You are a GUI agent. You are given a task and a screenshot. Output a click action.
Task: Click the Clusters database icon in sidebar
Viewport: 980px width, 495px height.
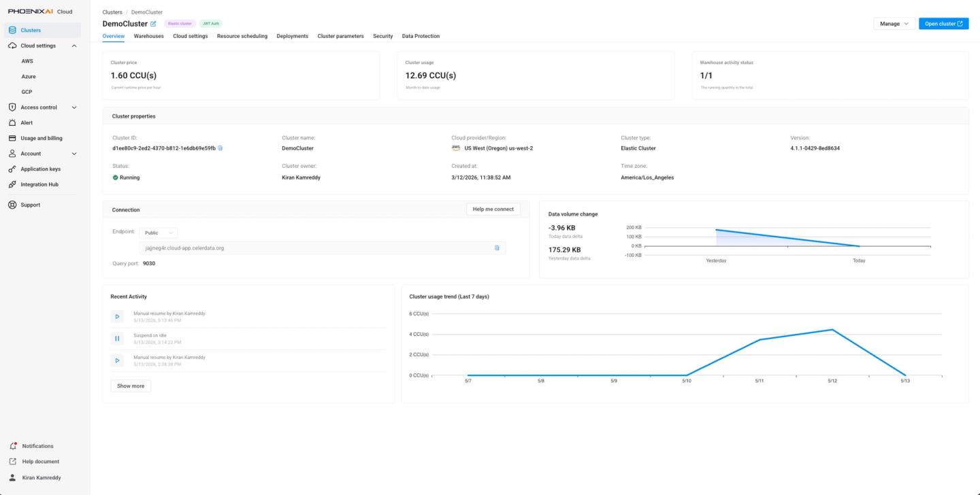(x=12, y=30)
